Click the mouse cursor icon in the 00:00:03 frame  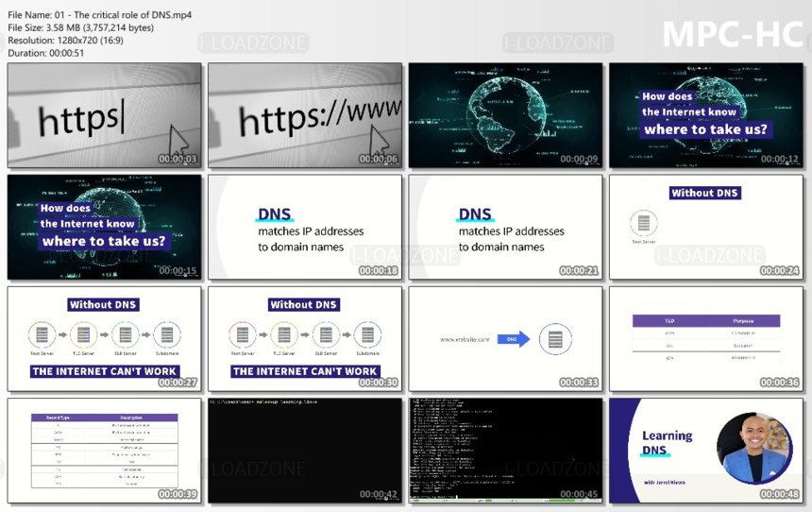tap(178, 138)
